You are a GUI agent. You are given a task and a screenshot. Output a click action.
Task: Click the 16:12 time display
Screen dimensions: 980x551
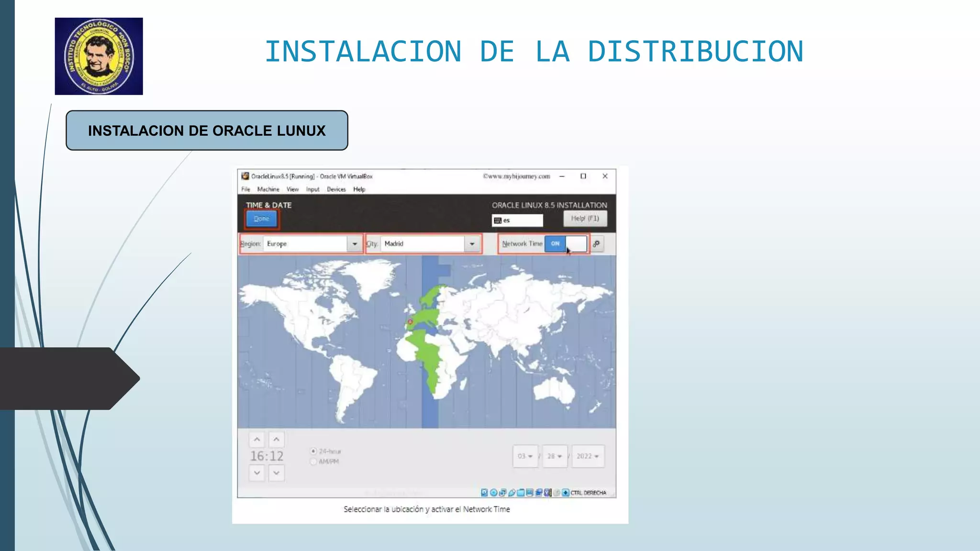[267, 456]
